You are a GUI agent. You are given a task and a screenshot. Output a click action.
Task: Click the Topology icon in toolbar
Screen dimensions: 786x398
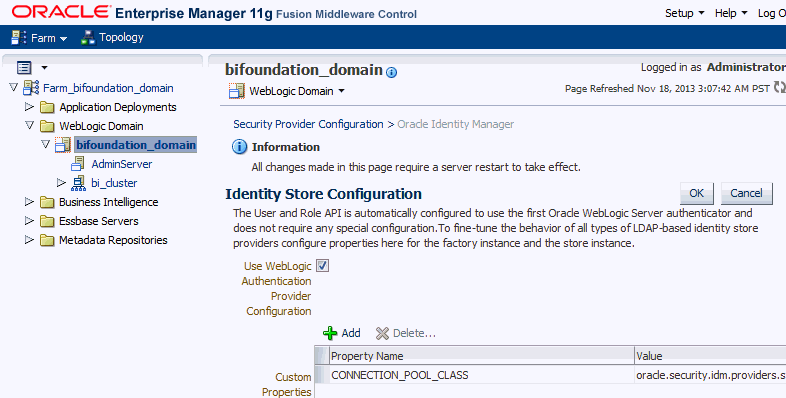[88, 38]
